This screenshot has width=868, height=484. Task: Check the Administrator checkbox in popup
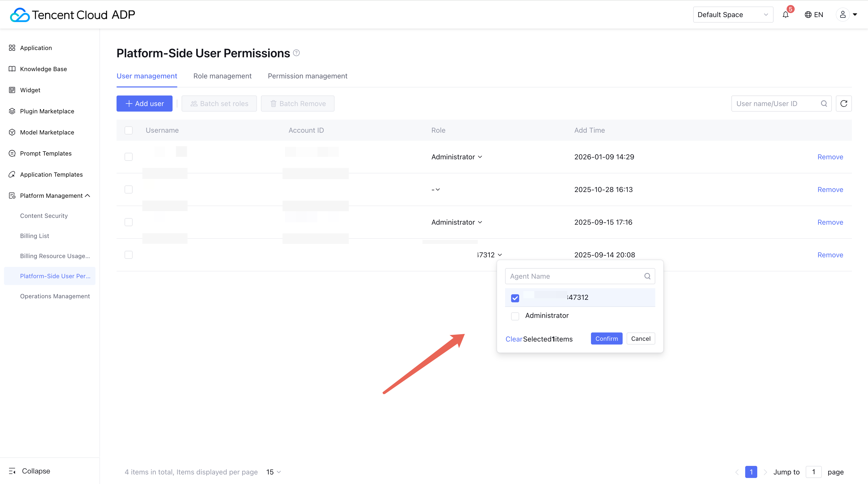pos(515,316)
